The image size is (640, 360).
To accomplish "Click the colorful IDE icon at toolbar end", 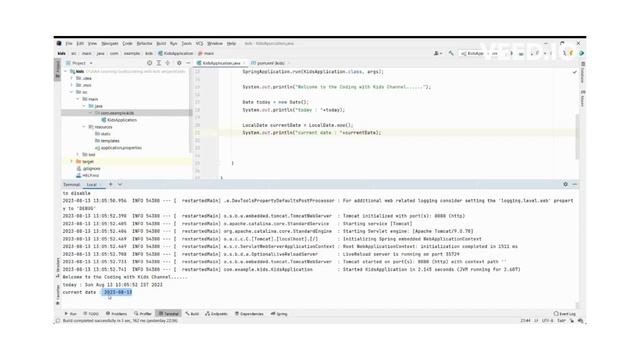I will (581, 53).
